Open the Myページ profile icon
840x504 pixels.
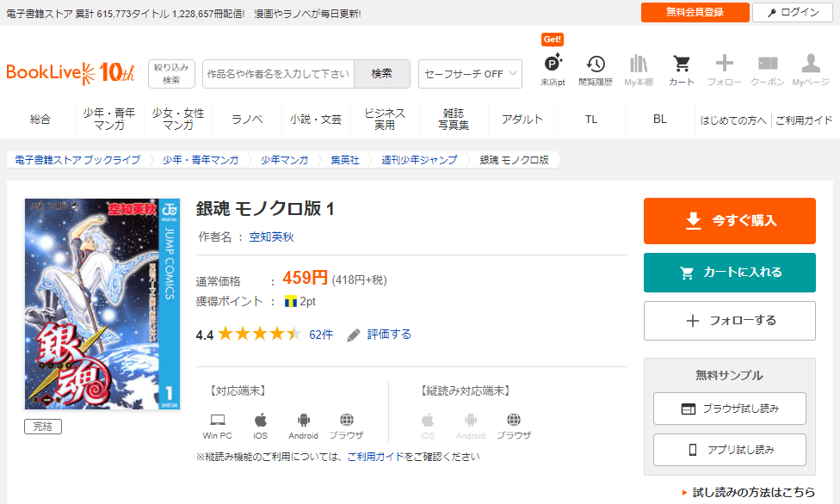point(810,65)
